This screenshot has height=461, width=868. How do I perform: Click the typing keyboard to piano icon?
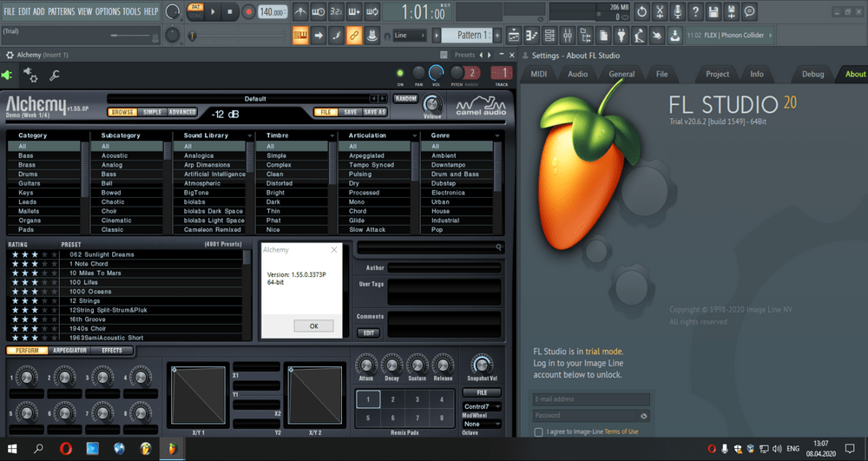(x=300, y=36)
